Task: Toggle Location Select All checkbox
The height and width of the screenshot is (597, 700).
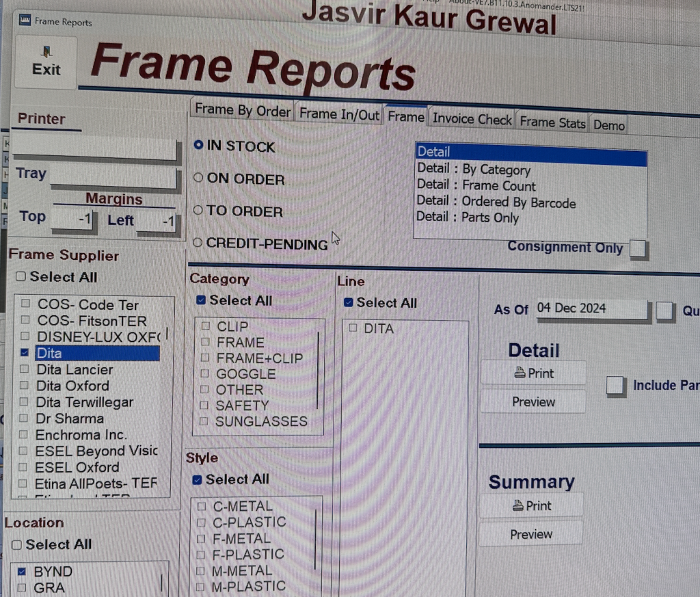Action: click(x=16, y=545)
